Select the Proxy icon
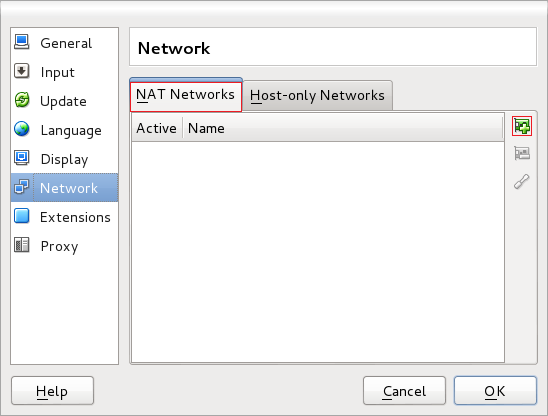The height and width of the screenshot is (416, 548). [x=22, y=245]
